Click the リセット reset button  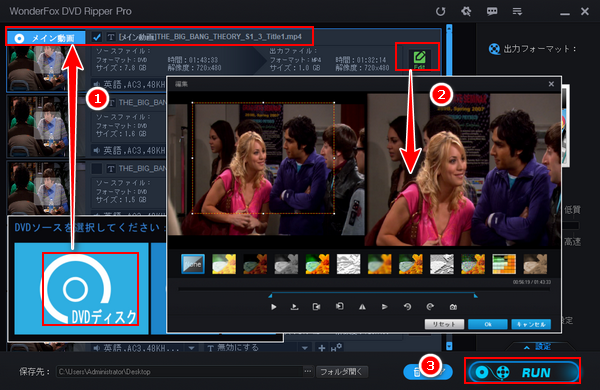(x=444, y=324)
